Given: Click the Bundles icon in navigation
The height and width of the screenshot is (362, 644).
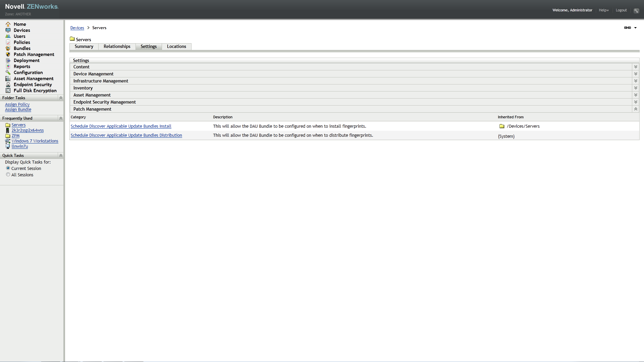Looking at the screenshot, I should click(x=8, y=48).
